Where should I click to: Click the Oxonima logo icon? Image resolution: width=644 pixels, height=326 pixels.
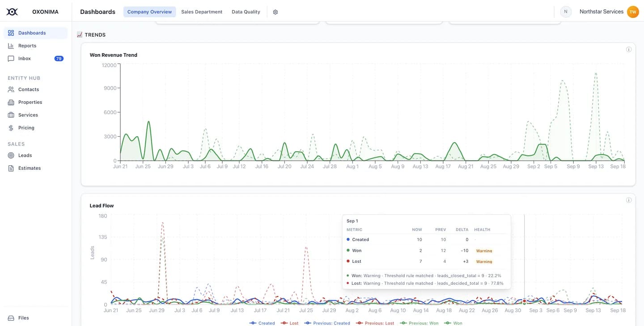(12, 12)
